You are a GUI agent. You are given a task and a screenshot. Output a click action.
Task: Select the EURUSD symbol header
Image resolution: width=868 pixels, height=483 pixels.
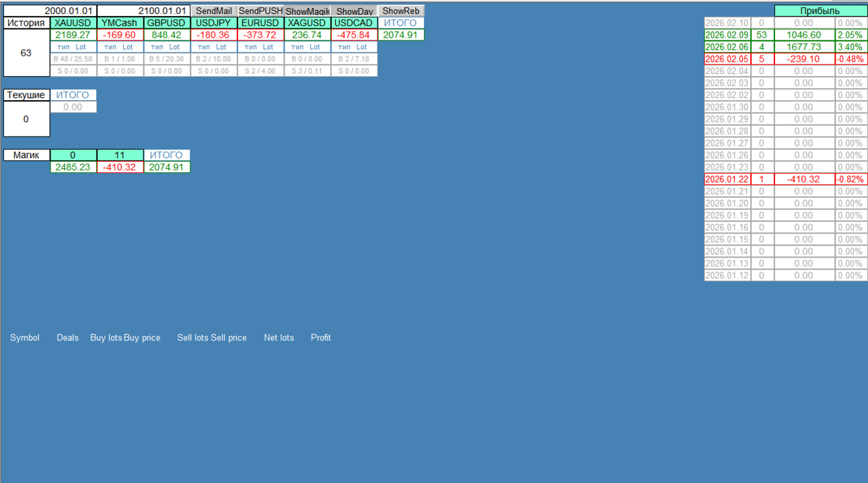coord(260,23)
